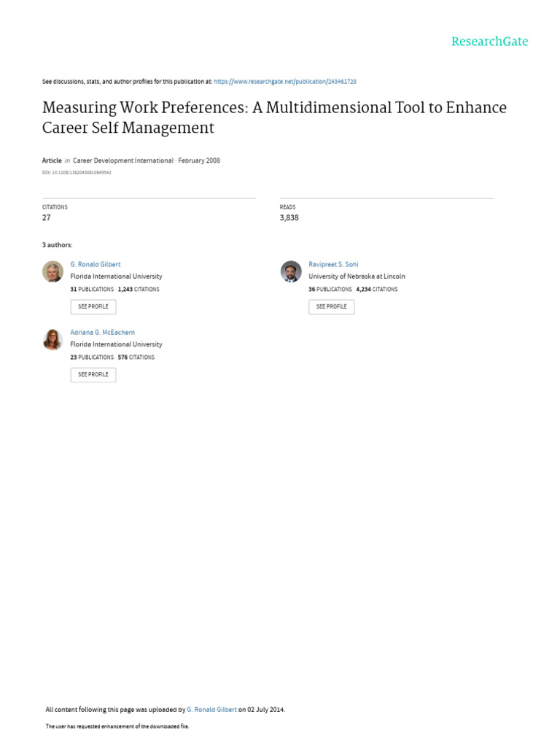Open G. Ronald Gilbert author name link

[x=96, y=264]
